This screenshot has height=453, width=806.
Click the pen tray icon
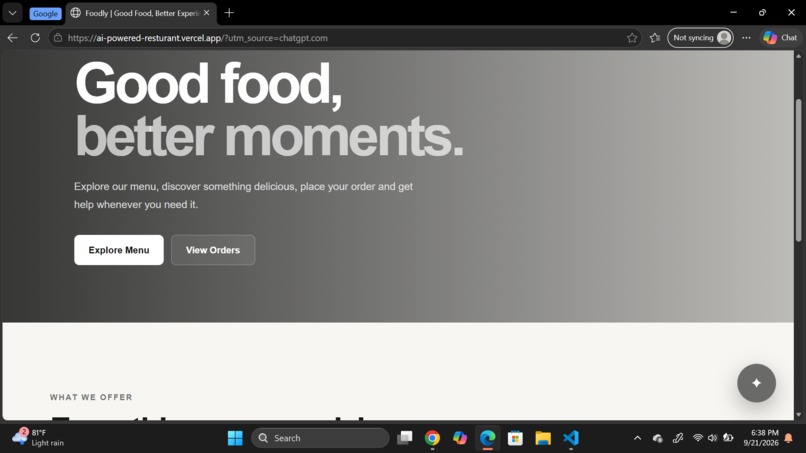[x=678, y=438]
